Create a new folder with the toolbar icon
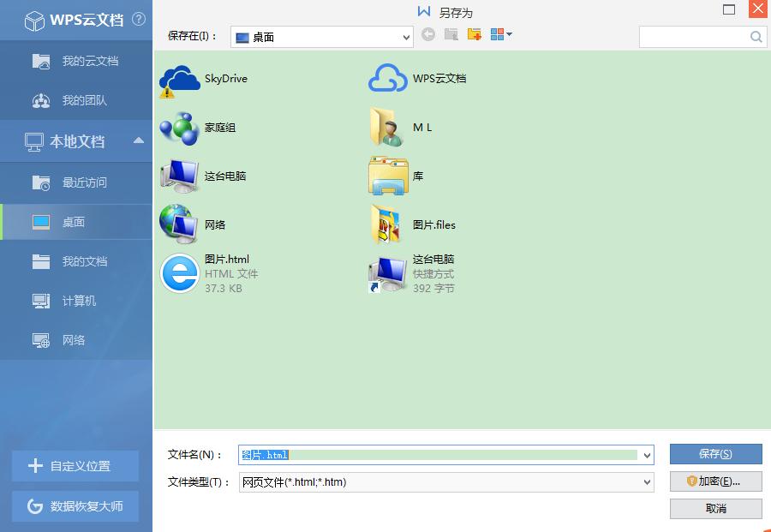771x532 pixels. (x=475, y=34)
